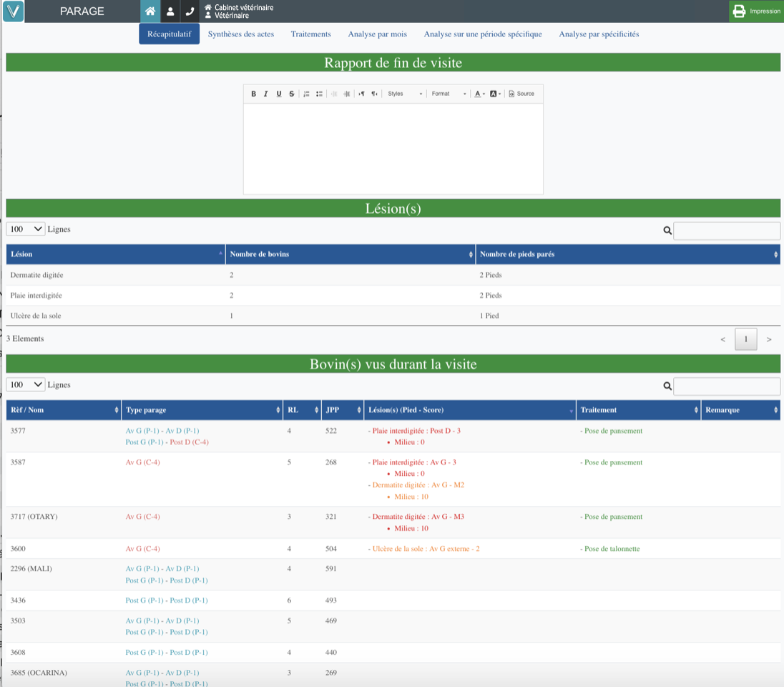
Task: Click the Lésion(s) table search field
Action: point(727,230)
